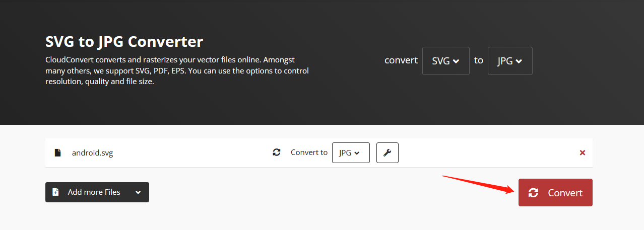Click the word "convert" in the header
The height and width of the screenshot is (230, 644).
[x=401, y=60]
